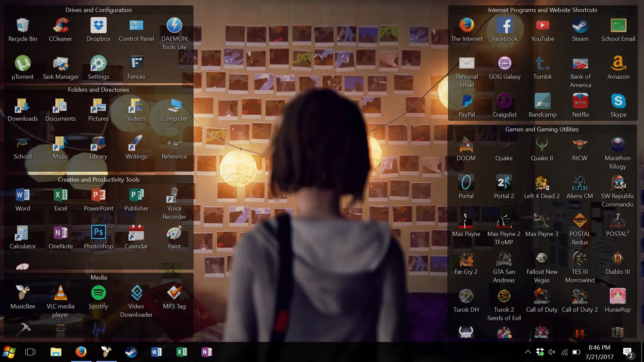644x362 pixels.
Task: Open the YouTube shortcut
Action: 542,30
